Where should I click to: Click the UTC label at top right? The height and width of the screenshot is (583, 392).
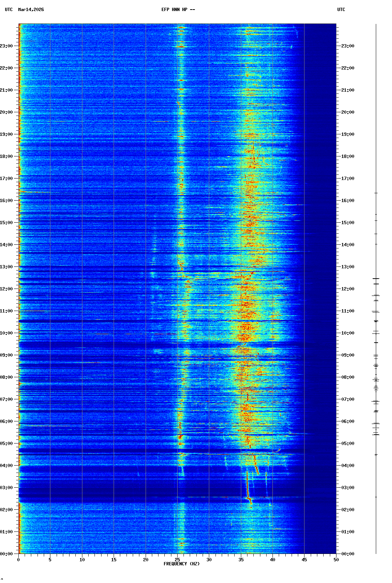click(341, 10)
